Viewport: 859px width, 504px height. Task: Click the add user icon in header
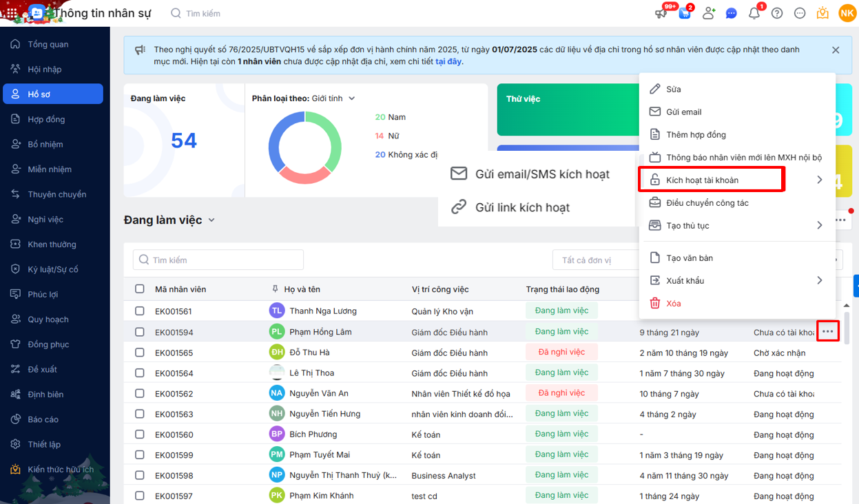(x=708, y=13)
